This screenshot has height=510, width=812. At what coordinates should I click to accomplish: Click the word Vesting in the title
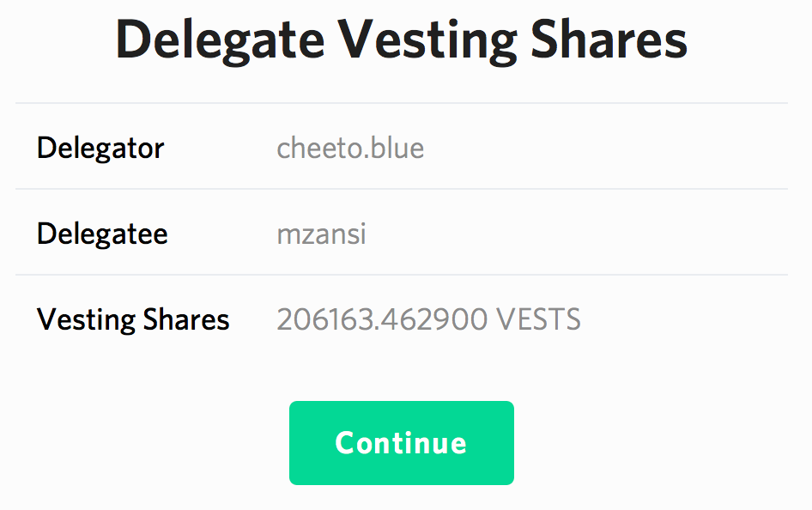(427, 39)
